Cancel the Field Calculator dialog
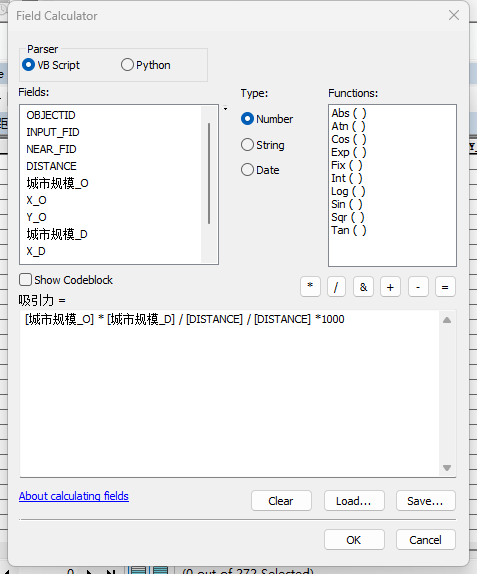 tap(426, 540)
